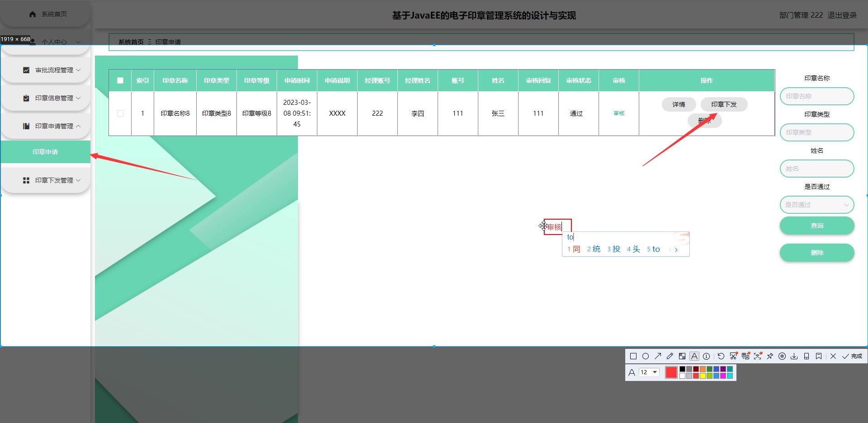This screenshot has width=868, height=423.
Task: Pick the orange color swatch
Action: tap(703, 369)
